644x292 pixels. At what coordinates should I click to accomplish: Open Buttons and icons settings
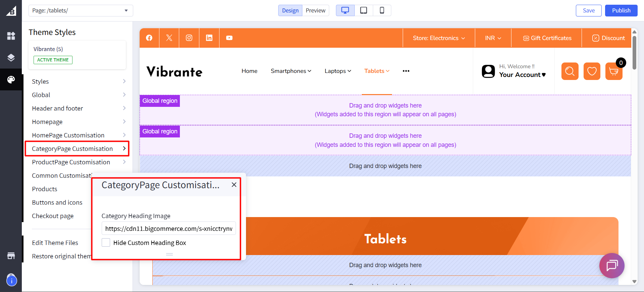click(x=57, y=202)
